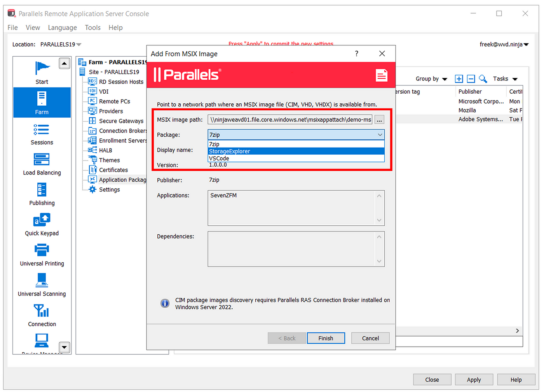Choose 7zip from the package list
544x392 pixels.
[296, 144]
